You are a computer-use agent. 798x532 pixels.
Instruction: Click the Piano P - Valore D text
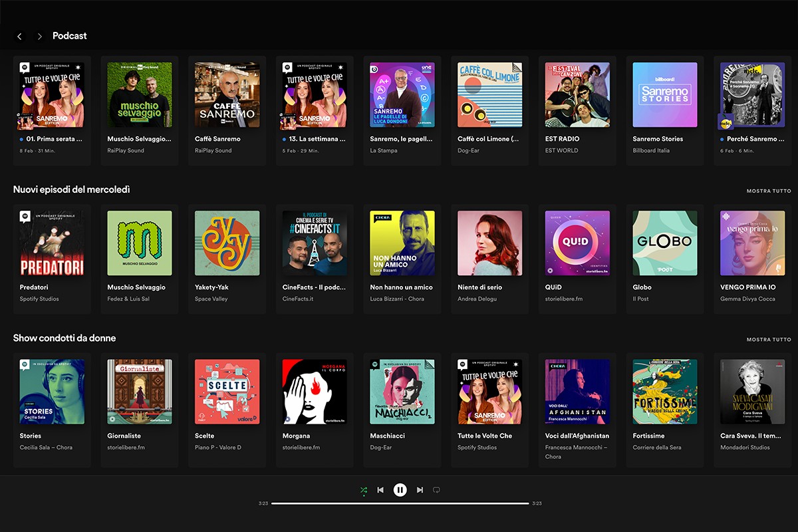point(218,448)
